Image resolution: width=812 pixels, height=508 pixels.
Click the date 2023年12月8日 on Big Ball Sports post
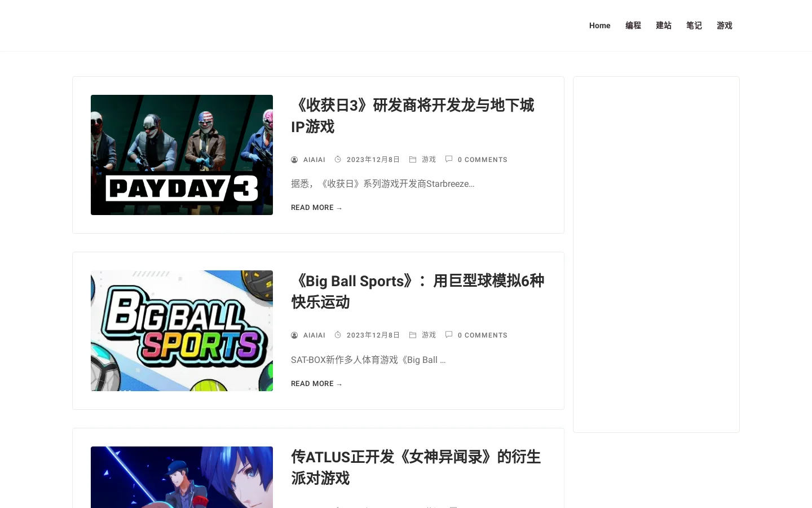click(x=373, y=335)
